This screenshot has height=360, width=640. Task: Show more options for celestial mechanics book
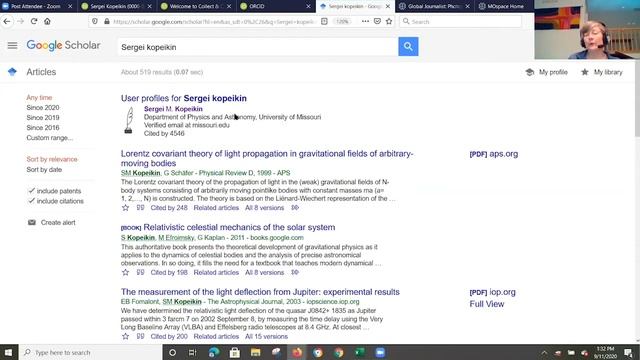click(295, 272)
